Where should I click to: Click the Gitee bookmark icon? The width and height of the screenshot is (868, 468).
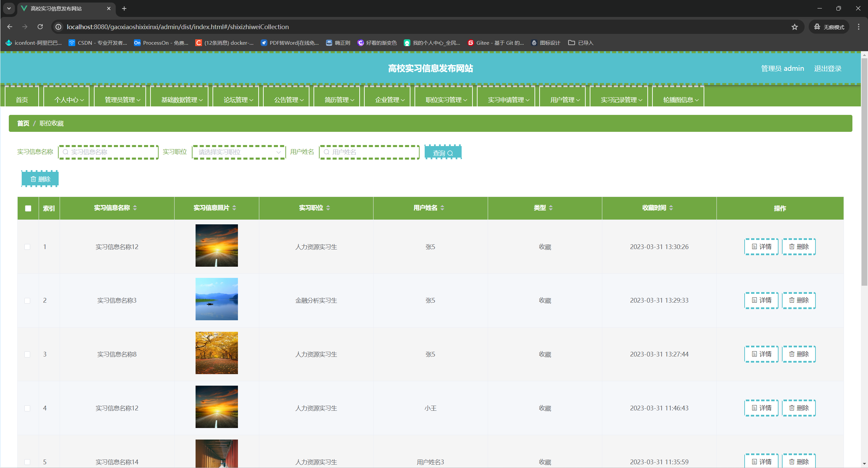pos(470,43)
